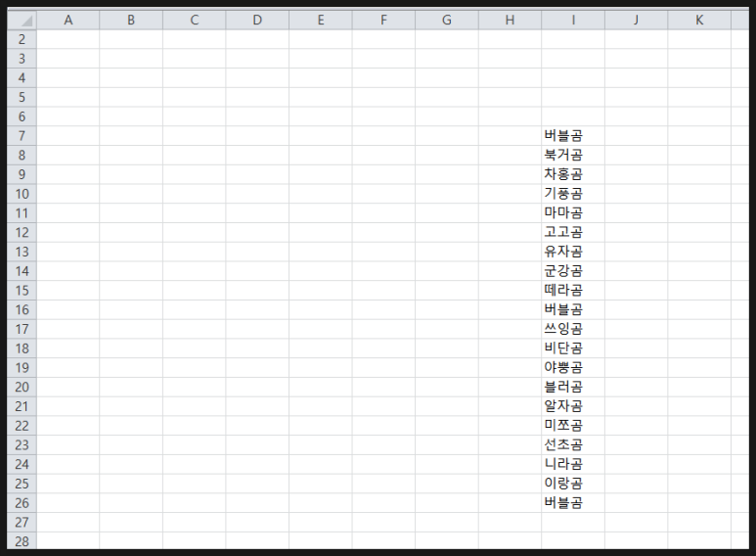Select column I header
The height and width of the screenshot is (556, 756).
tap(573, 20)
